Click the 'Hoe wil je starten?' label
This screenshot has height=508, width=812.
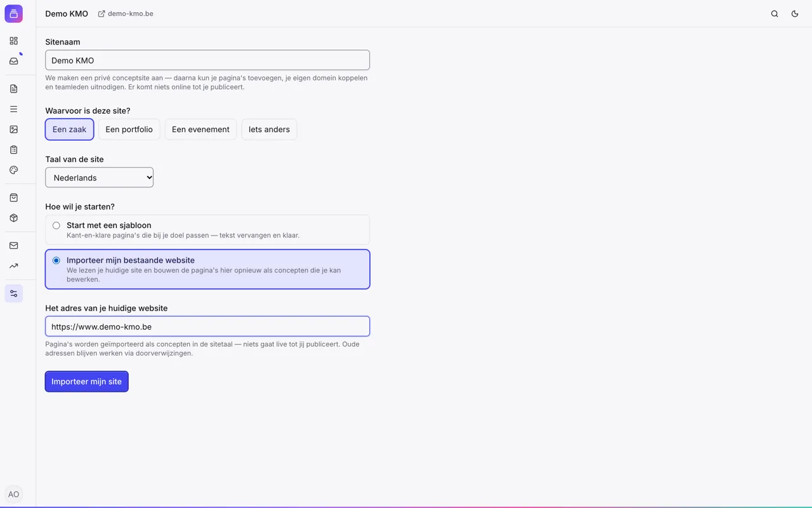point(80,206)
